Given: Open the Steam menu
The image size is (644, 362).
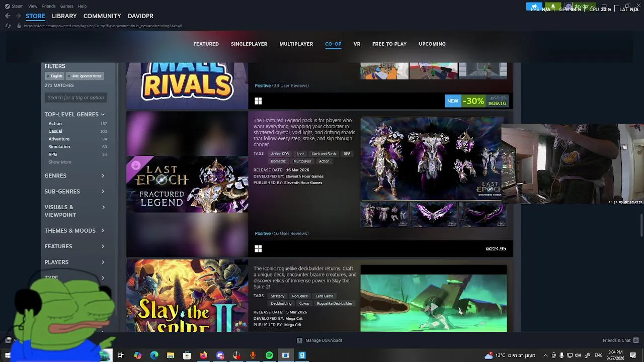Looking at the screenshot, I should 17,6.
